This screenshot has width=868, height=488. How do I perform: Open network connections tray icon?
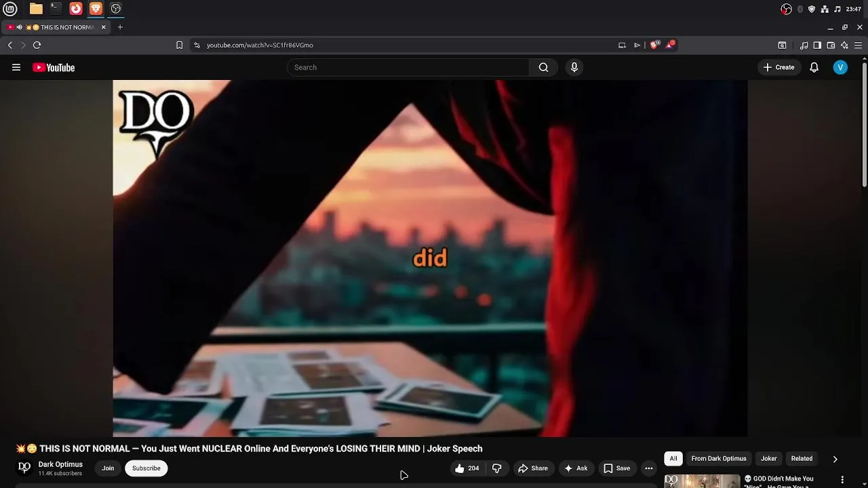[825, 9]
